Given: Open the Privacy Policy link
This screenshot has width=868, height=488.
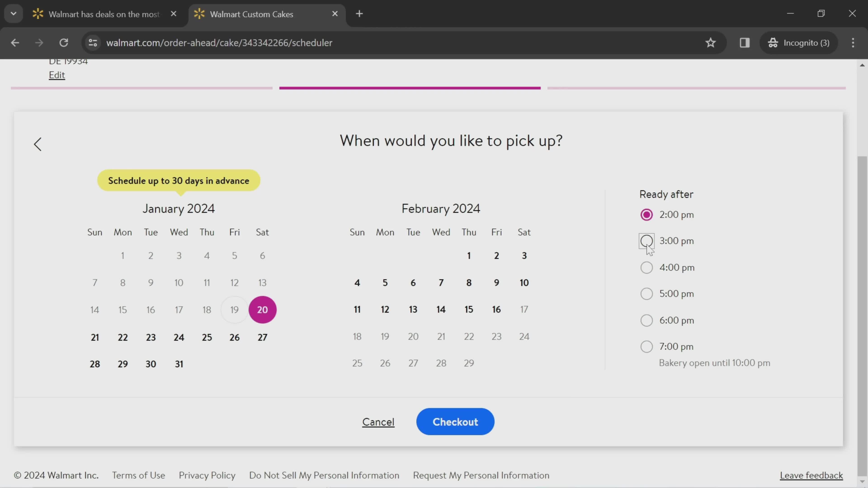Looking at the screenshot, I should [x=207, y=475].
